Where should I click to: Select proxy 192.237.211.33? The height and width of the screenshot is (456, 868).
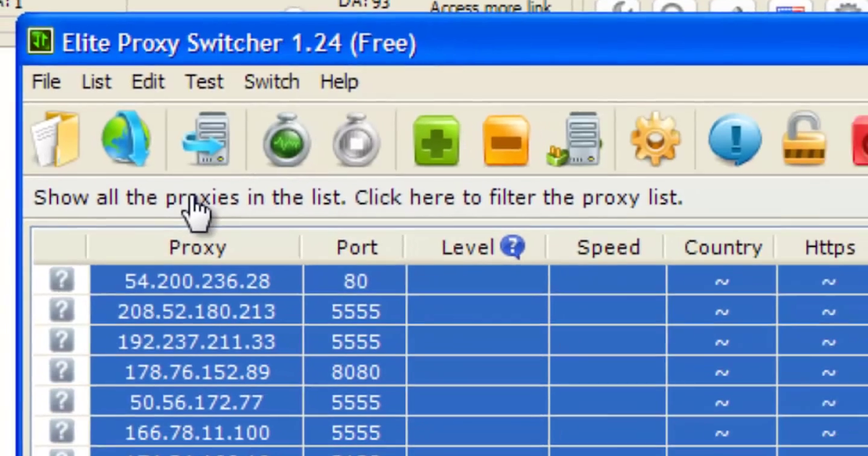pyautogui.click(x=197, y=342)
